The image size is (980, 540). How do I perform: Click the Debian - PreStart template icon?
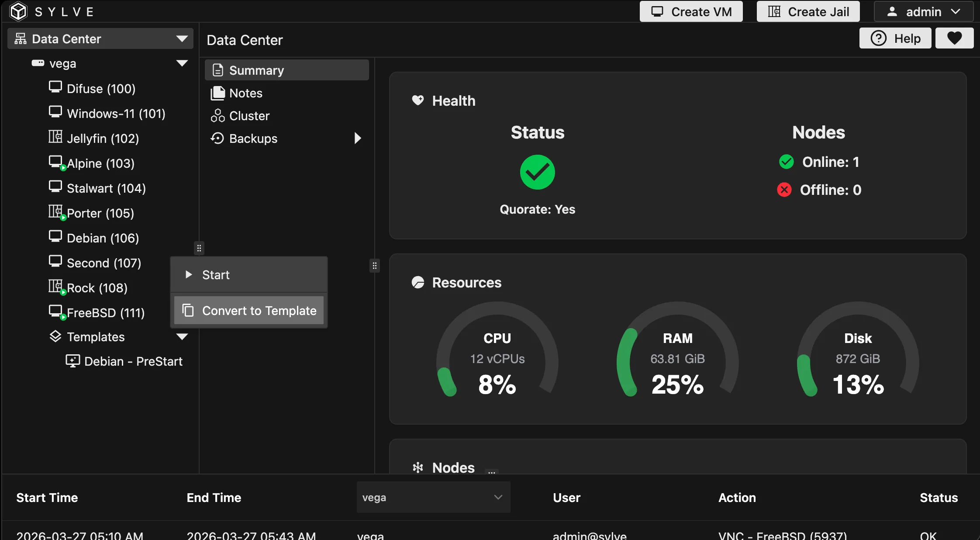[x=72, y=361]
